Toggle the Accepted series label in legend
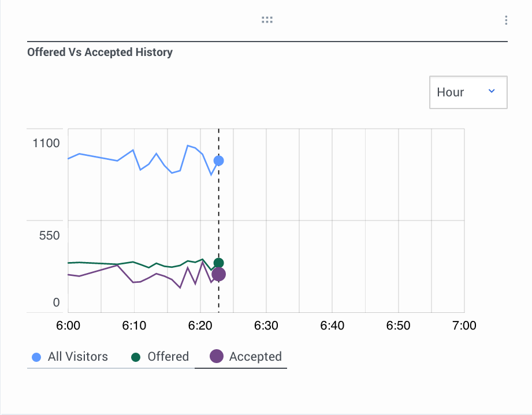The height and width of the screenshot is (415, 532). 255,357
